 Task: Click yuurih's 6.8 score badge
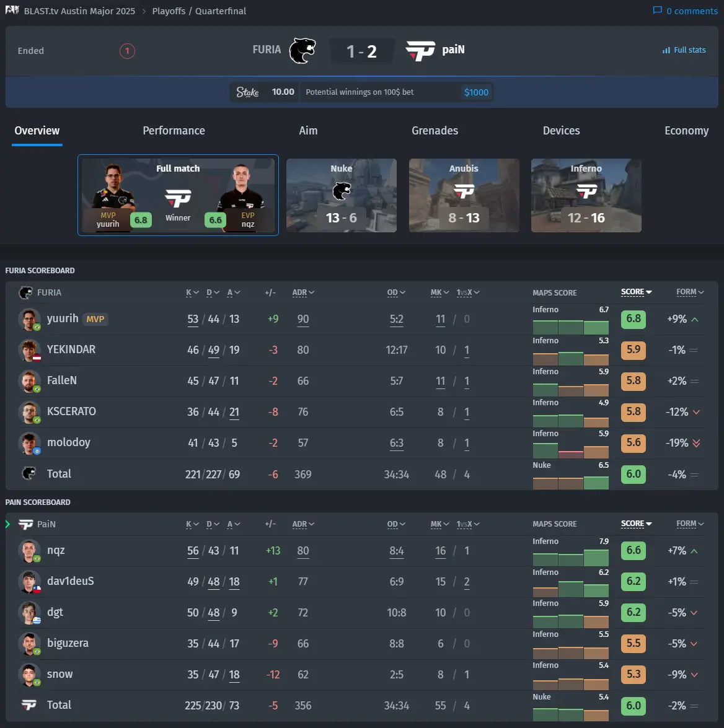point(633,319)
